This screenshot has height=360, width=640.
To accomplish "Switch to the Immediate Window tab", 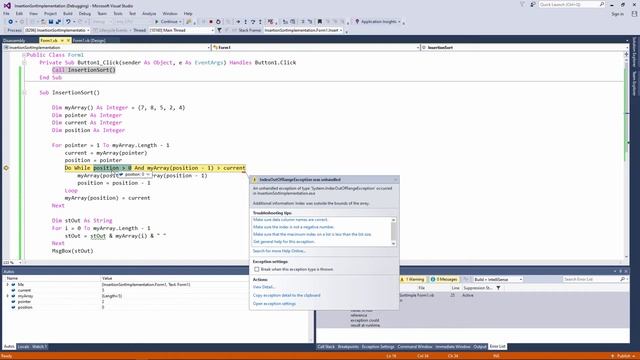I will [453, 347].
